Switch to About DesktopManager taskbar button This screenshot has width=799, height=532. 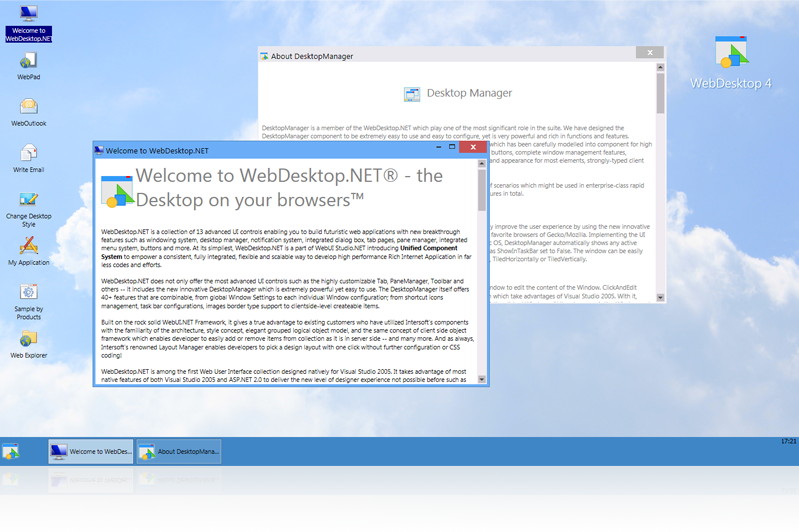pyautogui.click(x=179, y=452)
